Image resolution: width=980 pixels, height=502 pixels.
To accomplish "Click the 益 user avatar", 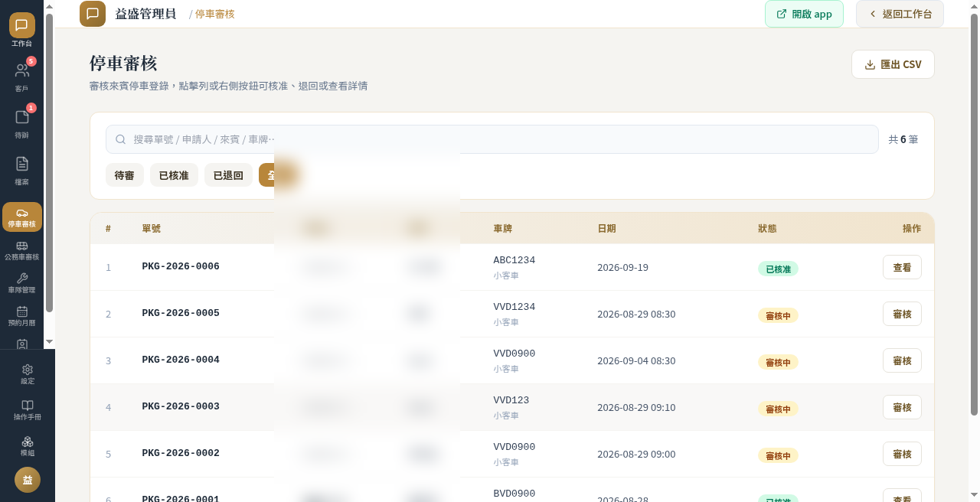I will pos(28,480).
